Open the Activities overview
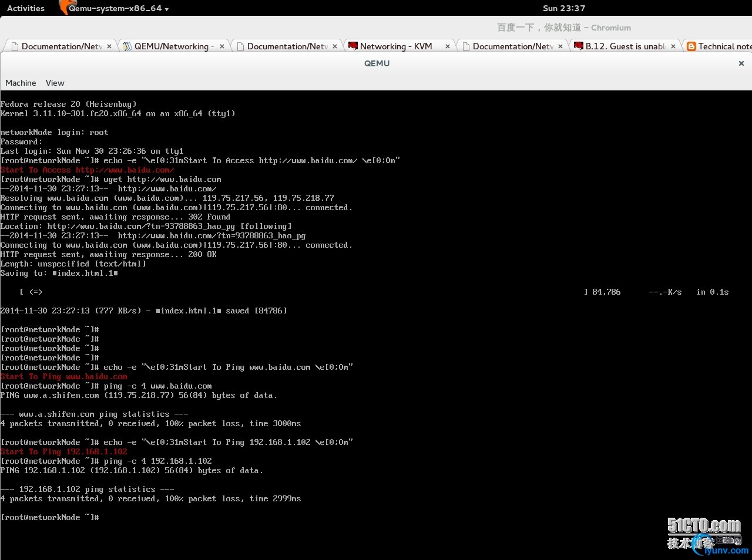This screenshot has height=560, width=752. (26, 8)
